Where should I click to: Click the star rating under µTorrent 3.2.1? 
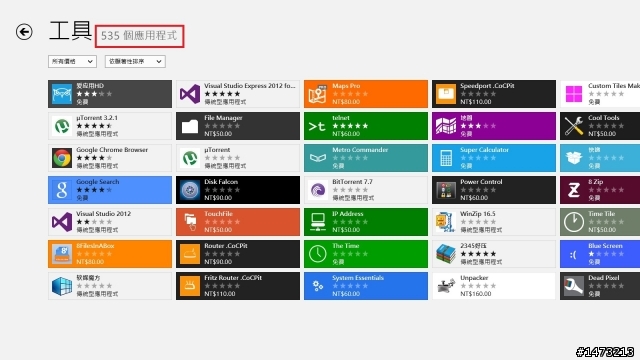click(94, 126)
